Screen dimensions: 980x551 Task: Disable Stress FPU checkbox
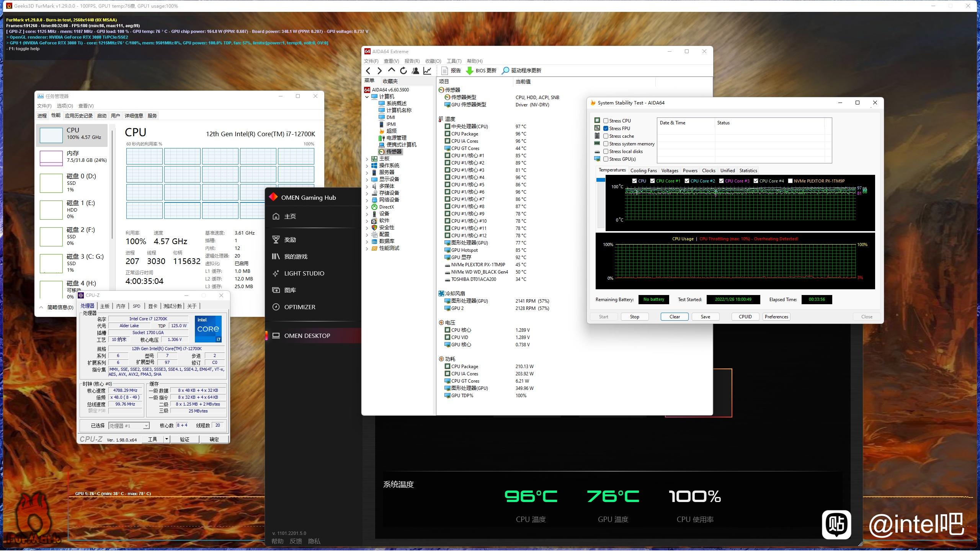tap(606, 128)
